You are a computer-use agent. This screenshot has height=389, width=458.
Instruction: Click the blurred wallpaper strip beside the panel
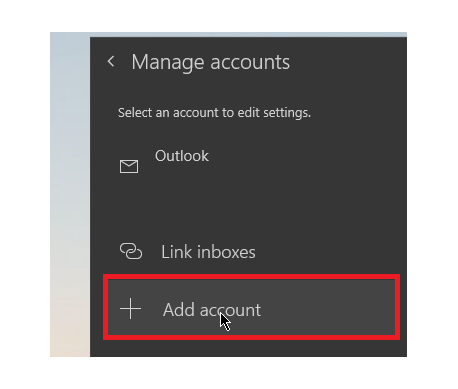click(70, 193)
